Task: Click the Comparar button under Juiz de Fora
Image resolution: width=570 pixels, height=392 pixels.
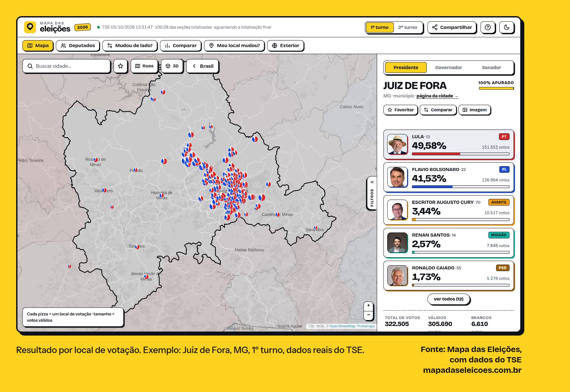Action: (x=438, y=110)
